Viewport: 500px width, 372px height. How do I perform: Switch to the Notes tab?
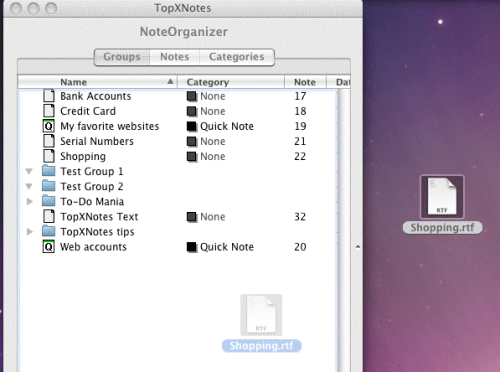(x=175, y=57)
